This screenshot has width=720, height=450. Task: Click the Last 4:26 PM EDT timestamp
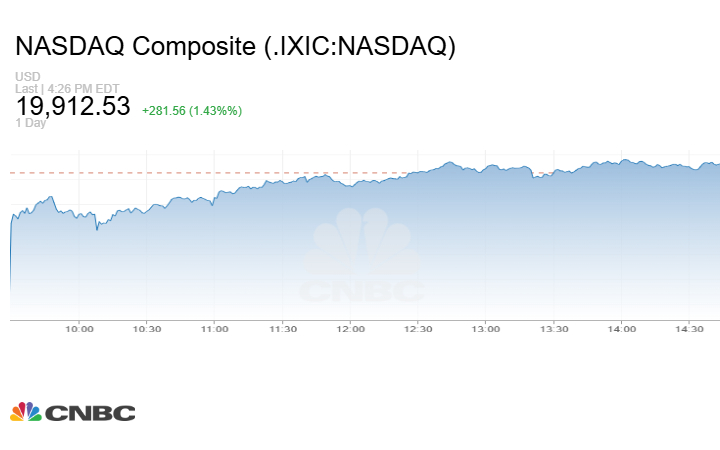(54, 88)
